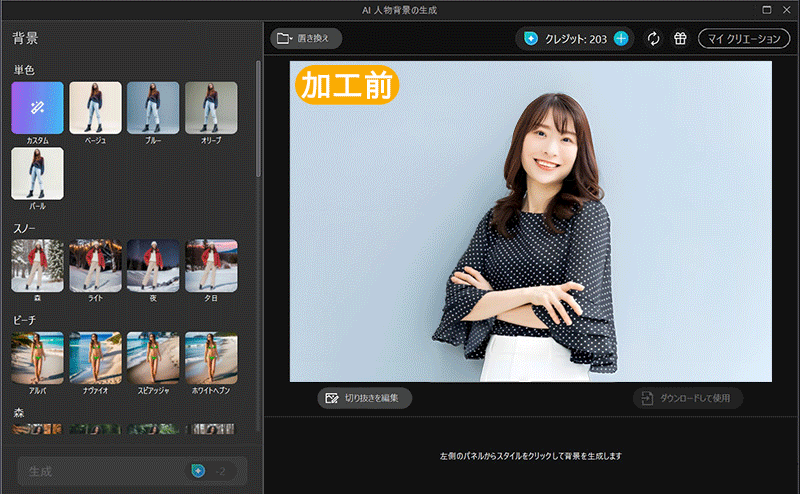This screenshot has width=800, height=494.
Task: Maximize the AI 人物背景の生成 window
Action: point(767,10)
